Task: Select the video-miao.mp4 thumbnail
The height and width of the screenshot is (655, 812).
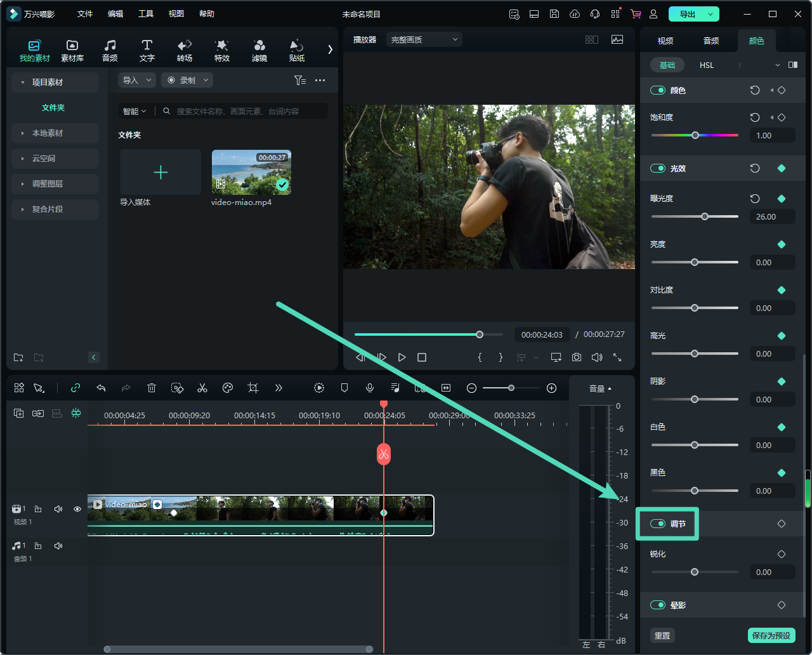Action: (251, 172)
